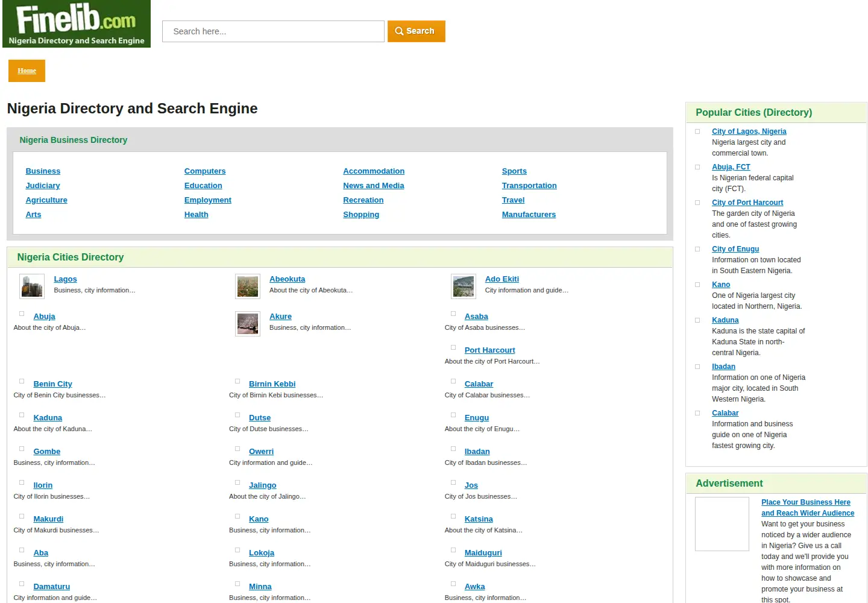Open the Recreation category link
The image size is (868, 603).
(x=363, y=200)
